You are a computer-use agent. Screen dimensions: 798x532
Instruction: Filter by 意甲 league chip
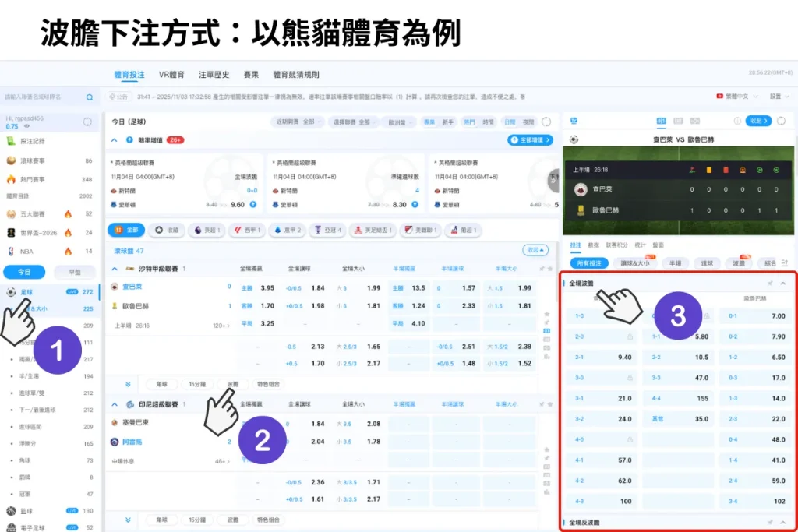287,230
